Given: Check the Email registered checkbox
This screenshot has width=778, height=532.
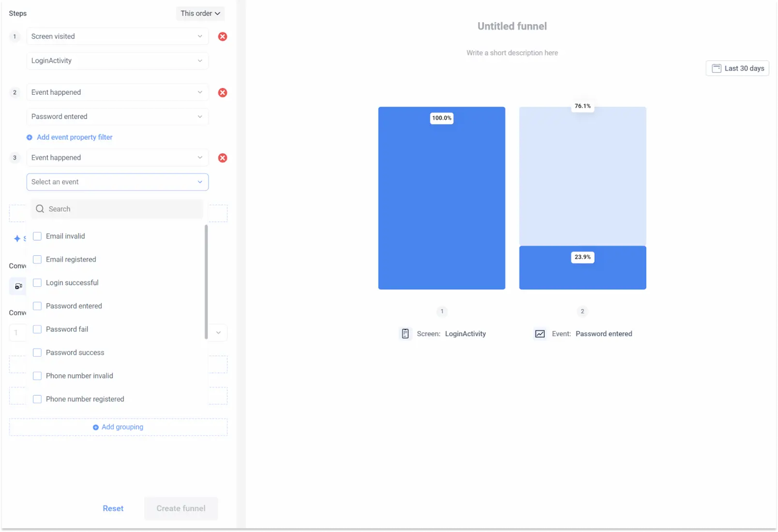Looking at the screenshot, I should click(37, 259).
